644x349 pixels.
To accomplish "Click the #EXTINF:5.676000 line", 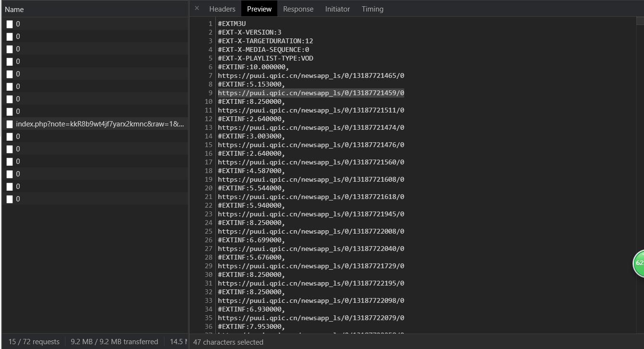I will [x=251, y=257].
